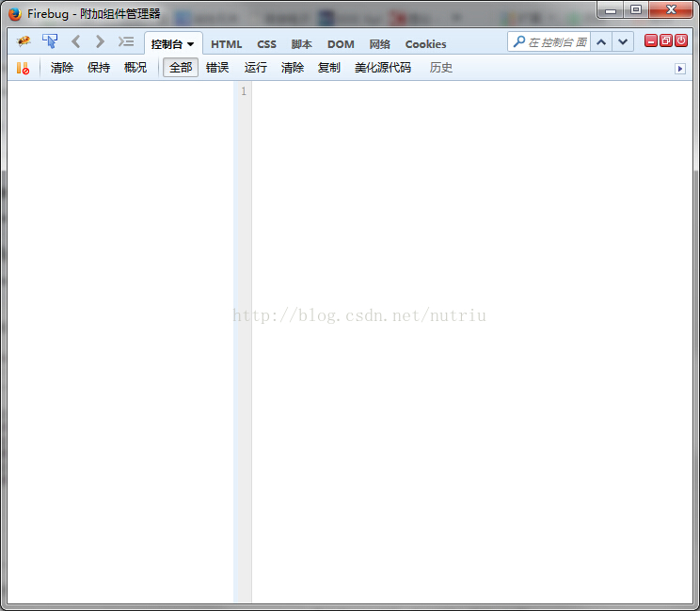Deactivate Firebug with the red power icon

(x=681, y=41)
